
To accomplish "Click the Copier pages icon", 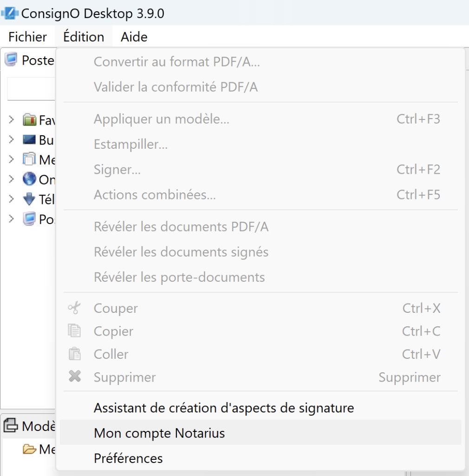I will [x=75, y=331].
